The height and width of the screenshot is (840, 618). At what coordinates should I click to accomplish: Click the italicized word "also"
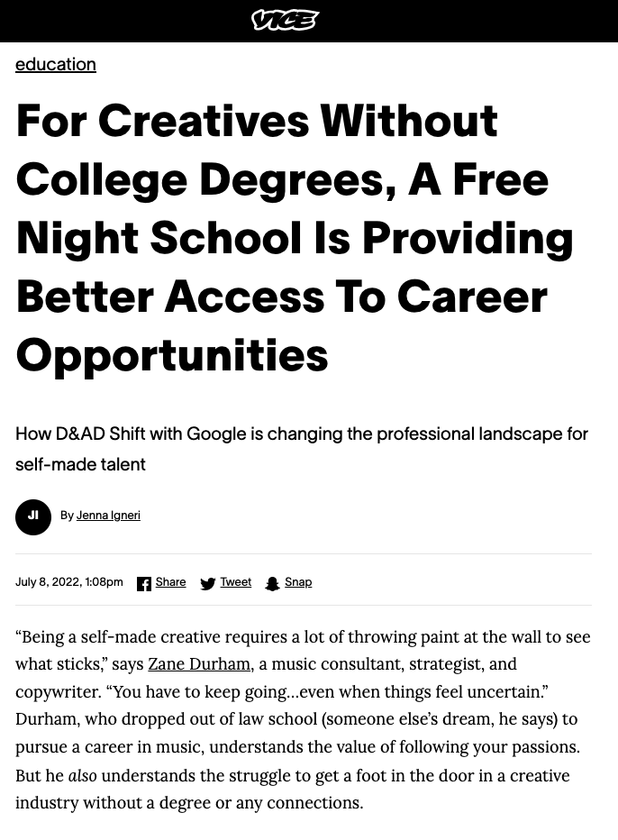point(82,776)
